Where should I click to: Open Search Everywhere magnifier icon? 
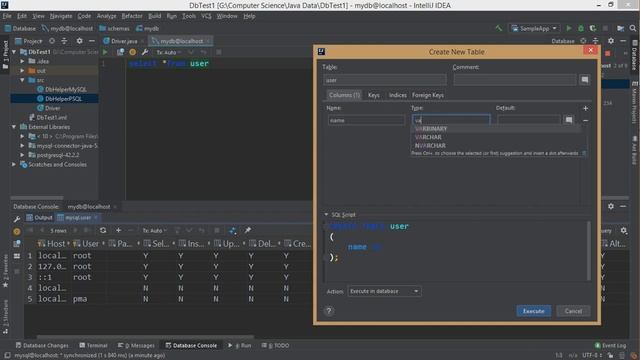[x=633, y=28]
